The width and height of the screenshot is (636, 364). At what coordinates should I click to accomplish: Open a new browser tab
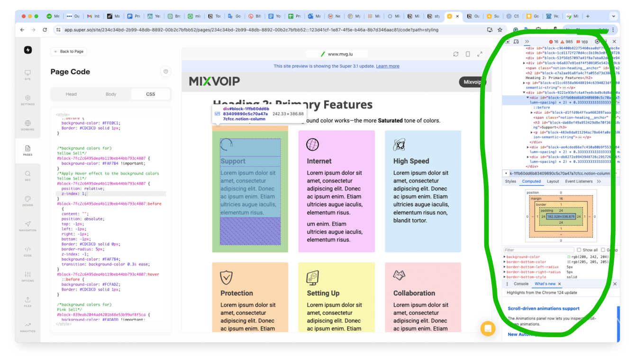(x=588, y=16)
